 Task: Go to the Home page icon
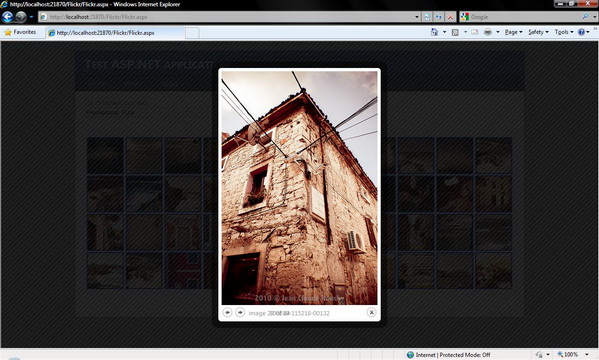tap(434, 32)
